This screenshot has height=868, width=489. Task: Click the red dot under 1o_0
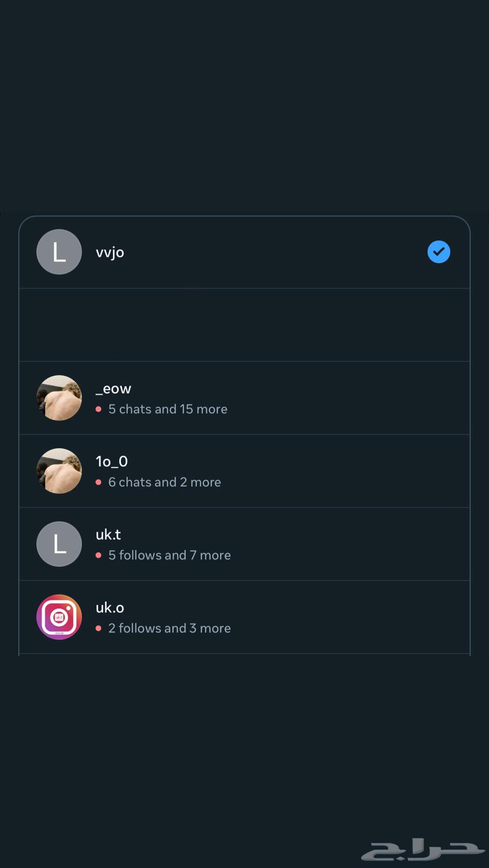[98, 482]
